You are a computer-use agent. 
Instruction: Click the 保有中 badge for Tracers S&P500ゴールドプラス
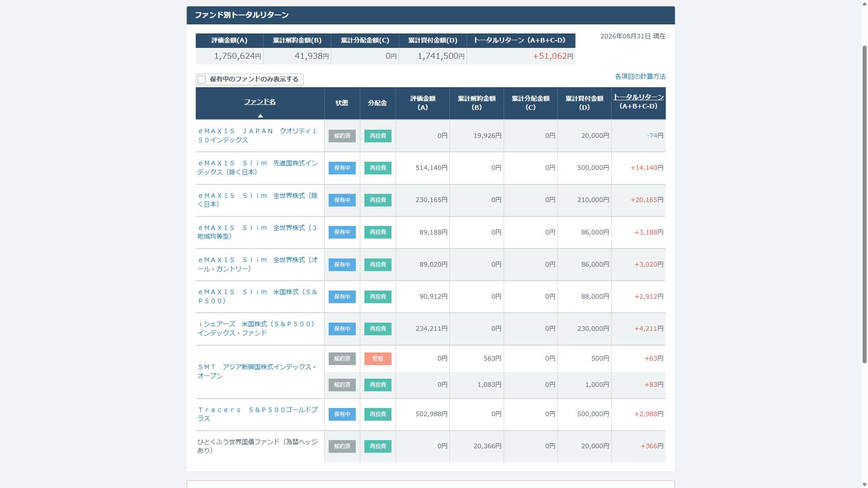342,414
